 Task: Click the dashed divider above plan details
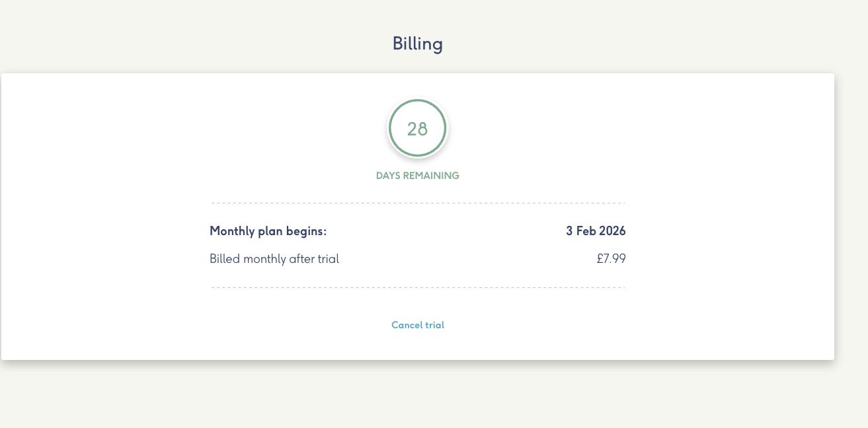tap(417, 203)
